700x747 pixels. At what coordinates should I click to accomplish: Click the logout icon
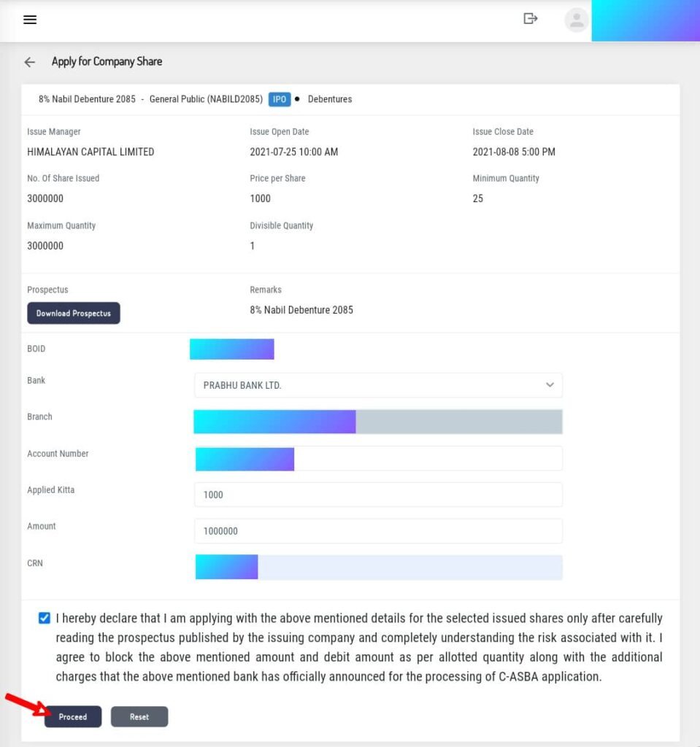[531, 19]
